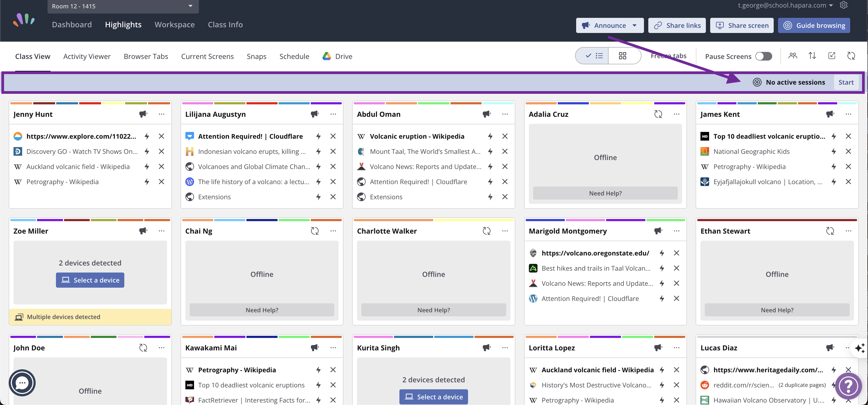Switch to the Snaps tab
868x405 pixels.
(256, 56)
